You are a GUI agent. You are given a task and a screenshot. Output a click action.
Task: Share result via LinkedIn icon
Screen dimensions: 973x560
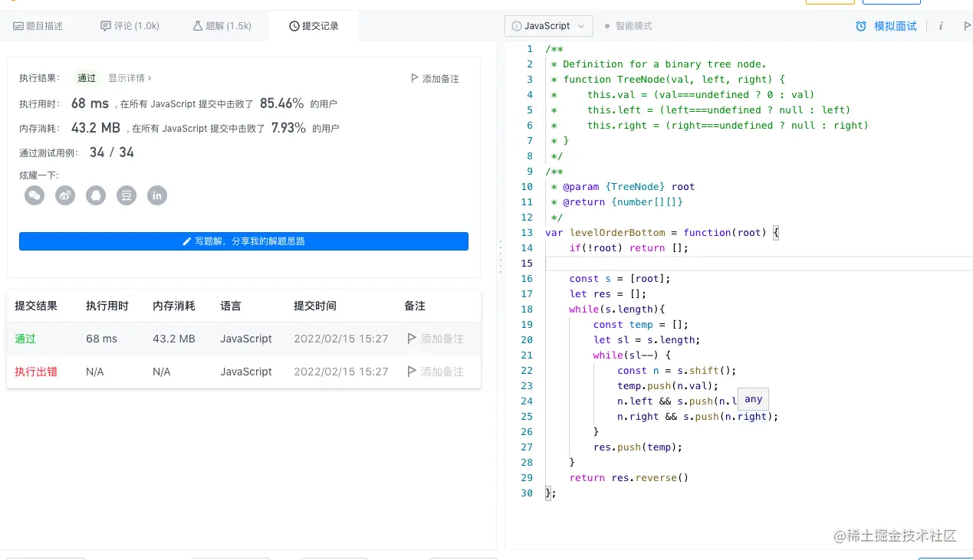[157, 195]
